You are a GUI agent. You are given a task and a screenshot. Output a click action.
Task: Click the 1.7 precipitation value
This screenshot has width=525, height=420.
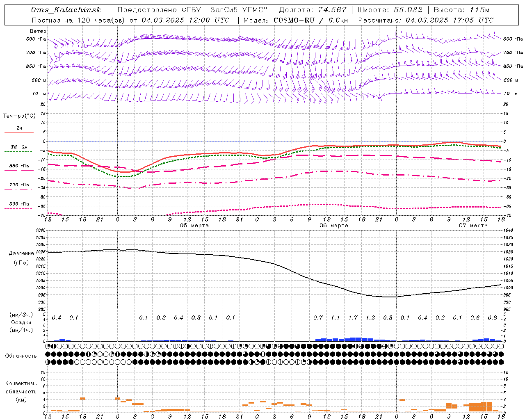[x=353, y=317]
